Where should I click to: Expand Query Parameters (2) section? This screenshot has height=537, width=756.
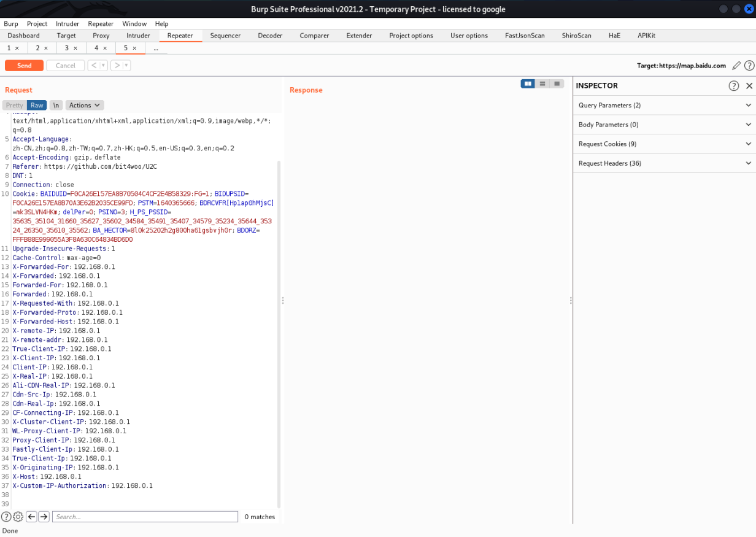[664, 106]
